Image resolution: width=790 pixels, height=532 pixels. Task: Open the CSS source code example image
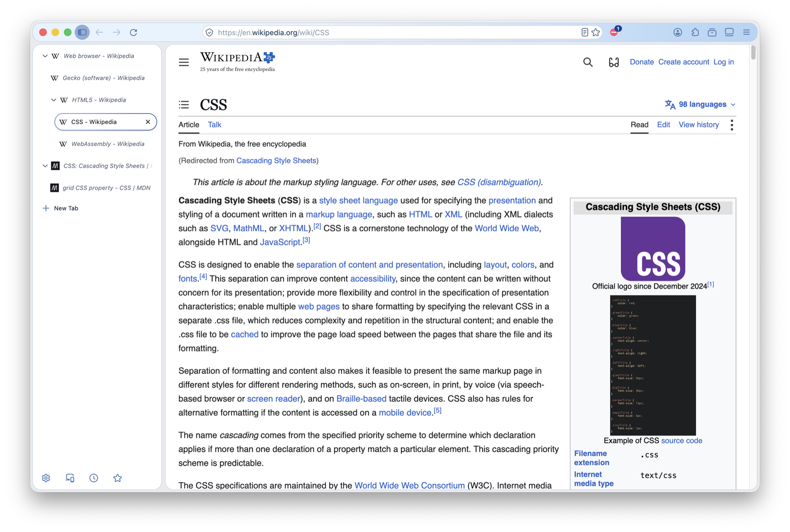[x=653, y=365]
